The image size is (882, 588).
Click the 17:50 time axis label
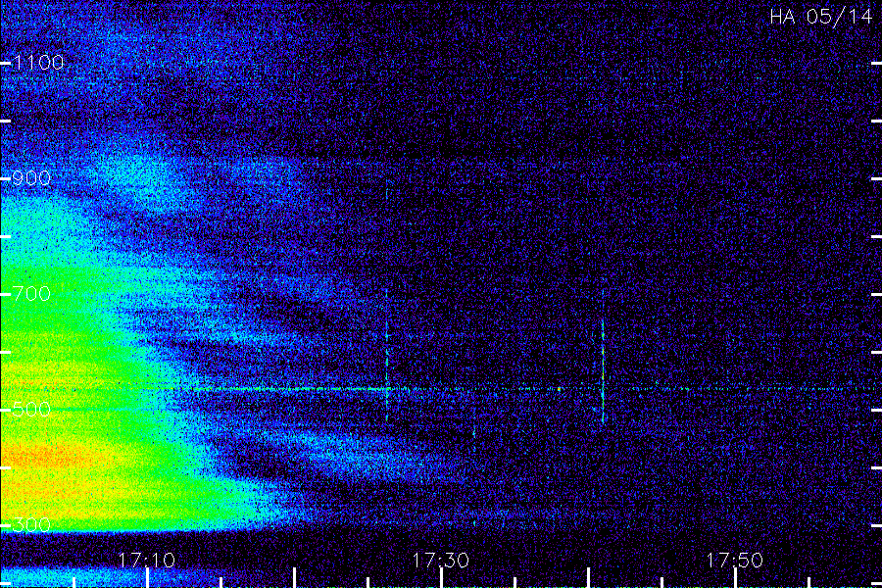(x=735, y=561)
